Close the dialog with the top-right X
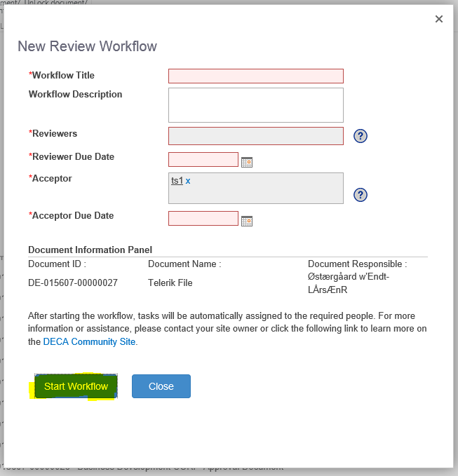The image size is (458, 476). tap(439, 19)
